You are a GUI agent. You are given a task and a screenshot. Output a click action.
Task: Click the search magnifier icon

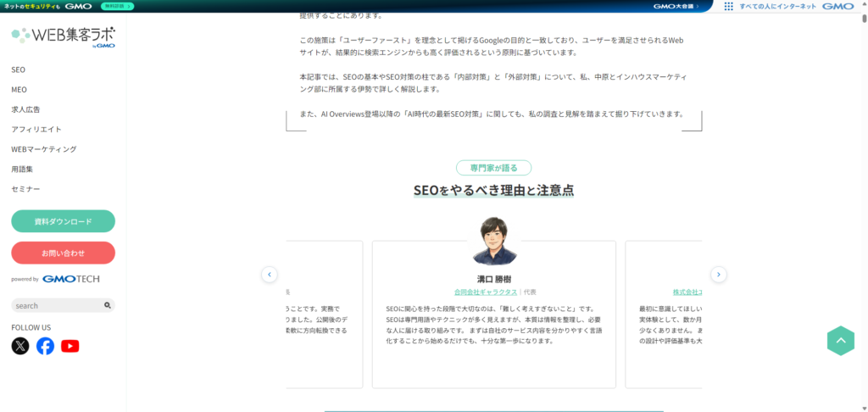coord(108,305)
